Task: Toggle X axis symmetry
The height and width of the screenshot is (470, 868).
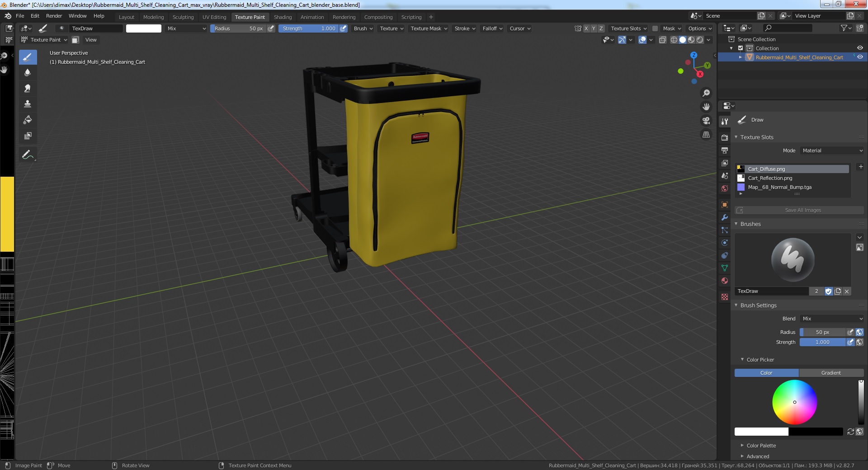Action: pyautogui.click(x=586, y=28)
